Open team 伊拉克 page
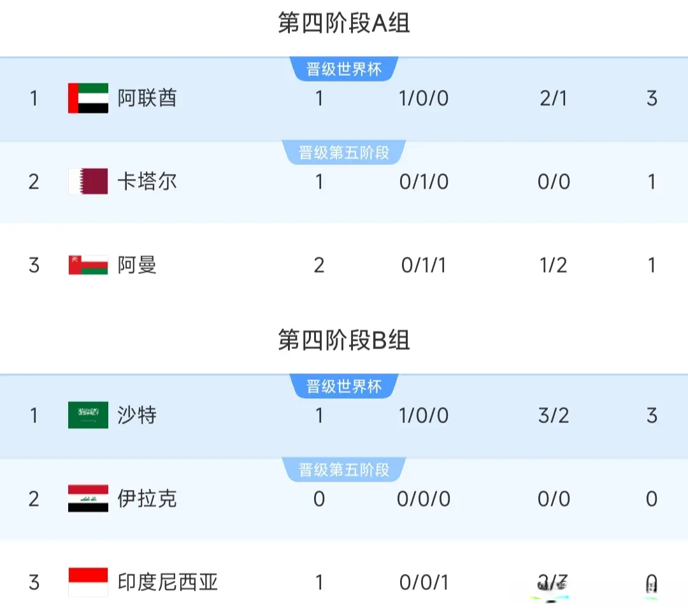This screenshot has width=688, height=616. click(147, 498)
